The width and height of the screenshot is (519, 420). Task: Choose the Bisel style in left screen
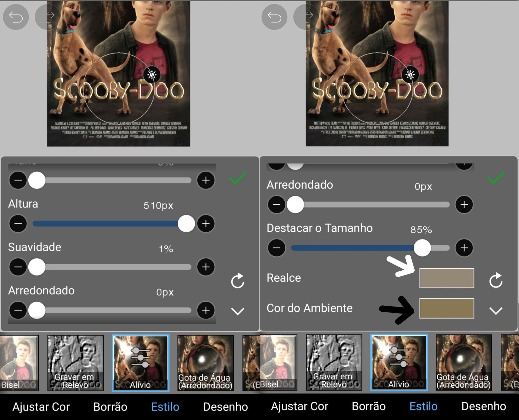19,363
